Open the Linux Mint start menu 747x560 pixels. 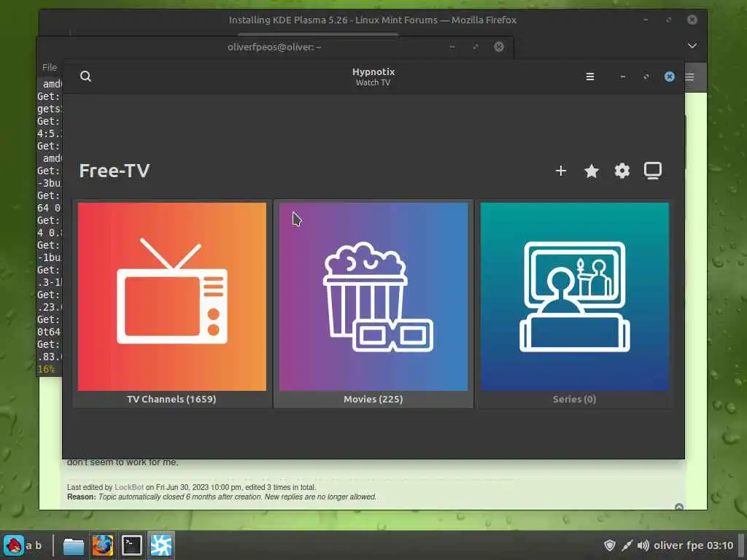click(13, 545)
